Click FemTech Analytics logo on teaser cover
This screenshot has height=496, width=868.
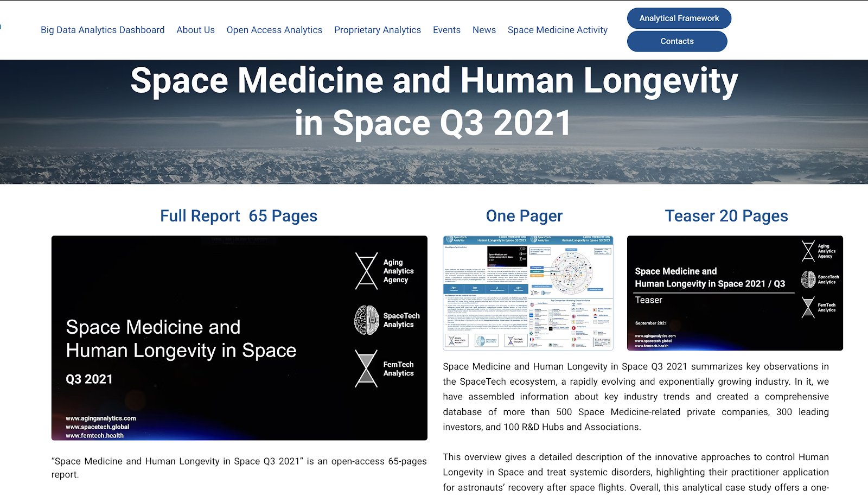click(x=808, y=307)
